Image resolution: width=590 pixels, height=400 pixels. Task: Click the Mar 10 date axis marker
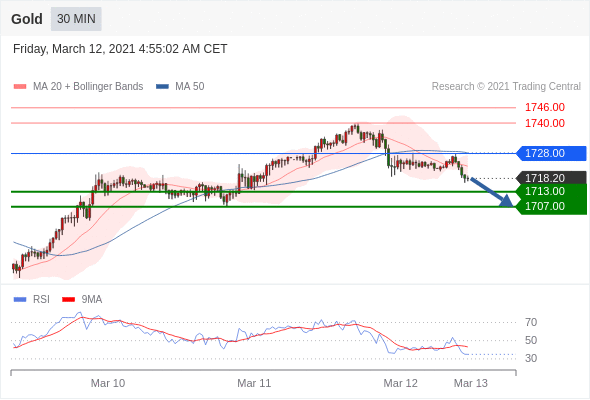point(108,383)
